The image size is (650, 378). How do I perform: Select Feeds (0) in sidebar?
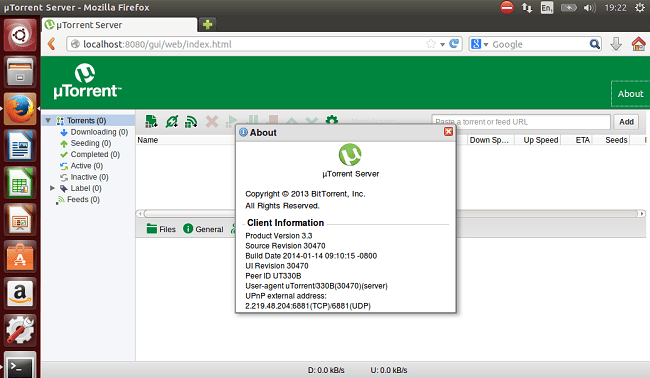point(83,199)
